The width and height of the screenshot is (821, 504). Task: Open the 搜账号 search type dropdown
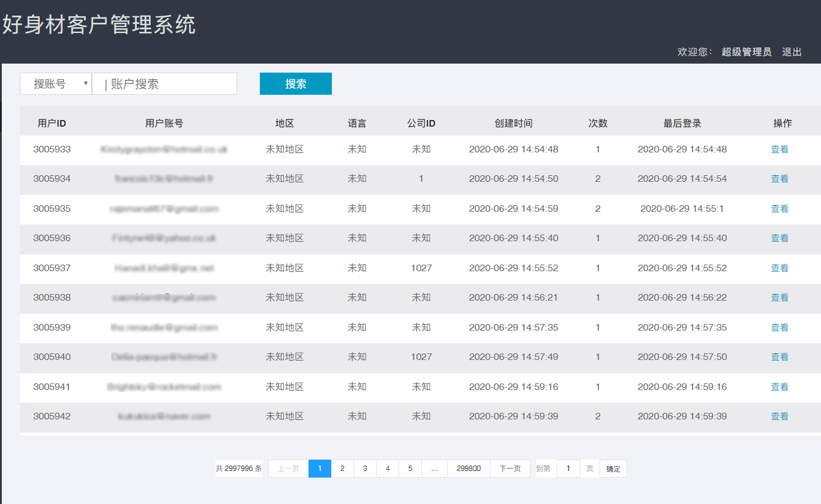[x=56, y=84]
